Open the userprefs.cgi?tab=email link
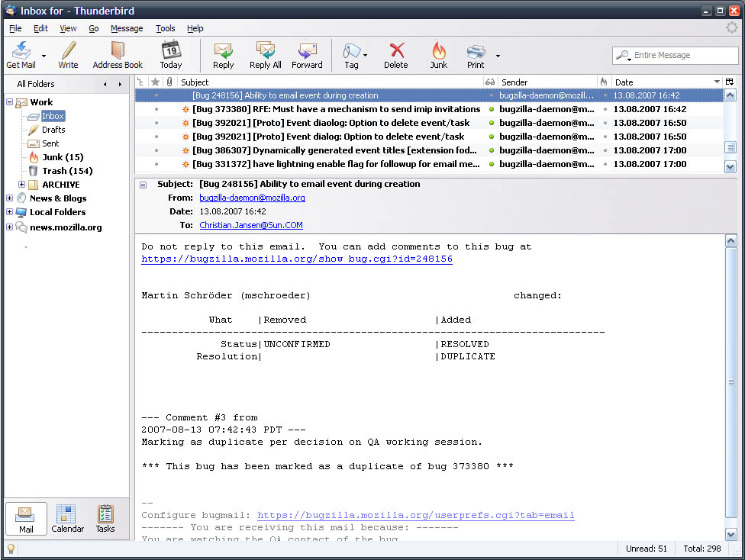This screenshot has height=560, width=745. click(x=416, y=515)
